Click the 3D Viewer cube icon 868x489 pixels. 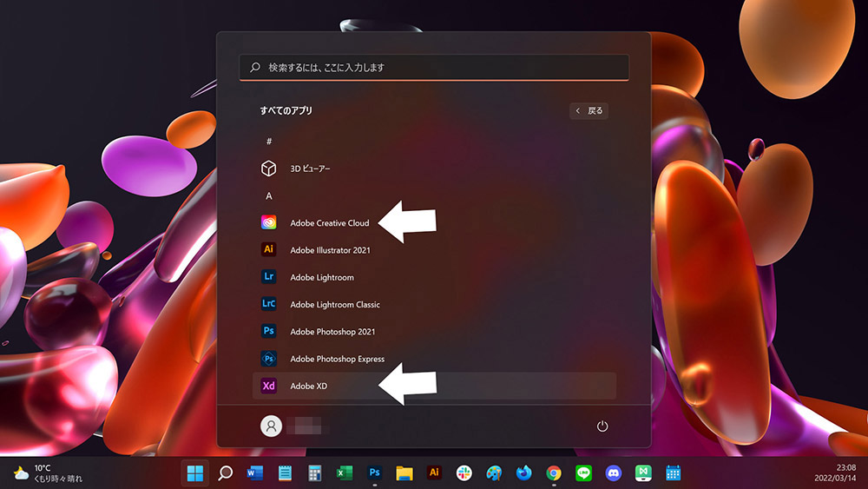(x=268, y=168)
